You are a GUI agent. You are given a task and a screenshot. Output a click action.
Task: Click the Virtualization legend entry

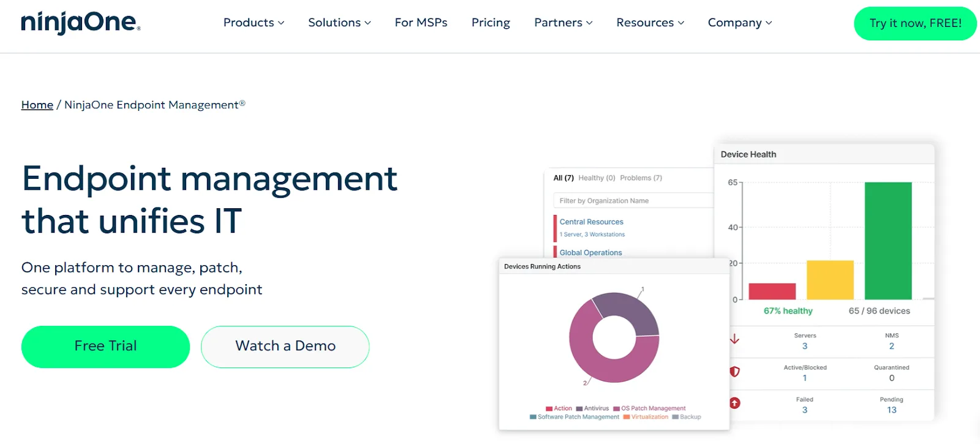(646, 417)
